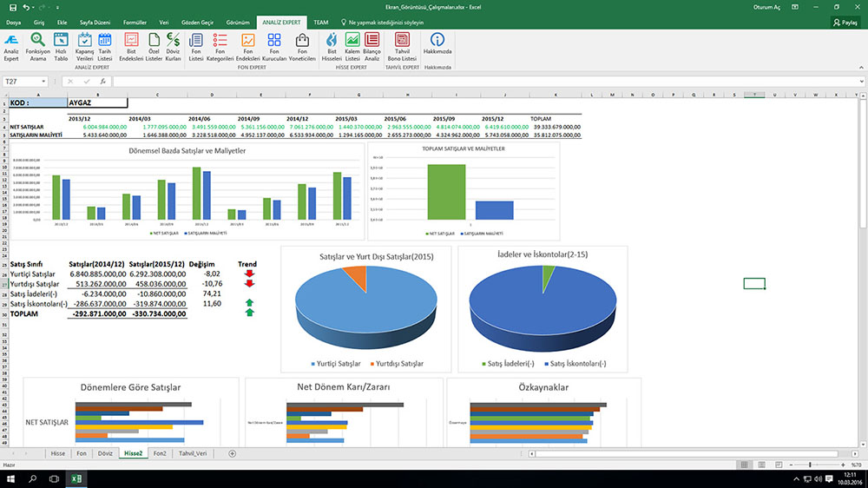Open Bist Hisseleri

[x=332, y=47]
